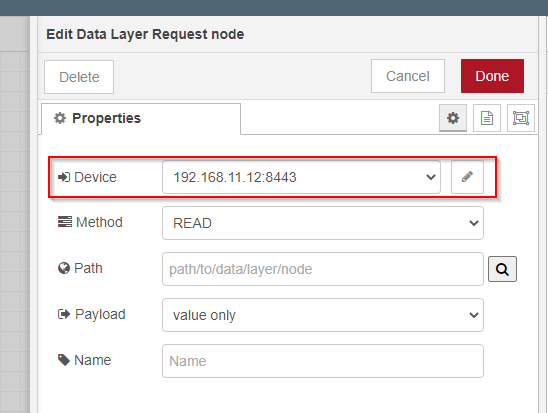Open node description document icon

487,118
